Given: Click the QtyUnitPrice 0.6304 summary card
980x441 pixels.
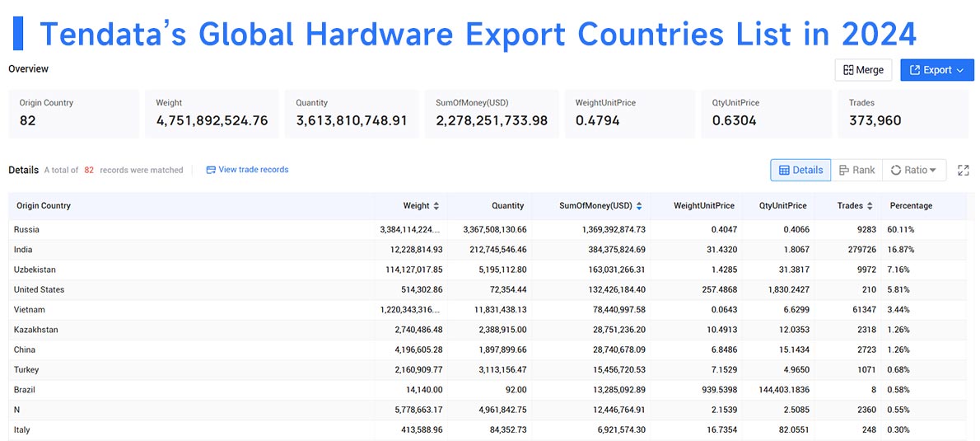Looking at the screenshot, I should coord(766,114).
